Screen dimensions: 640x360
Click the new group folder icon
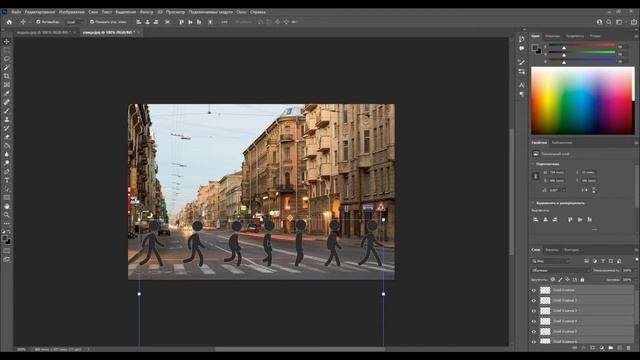pos(611,348)
